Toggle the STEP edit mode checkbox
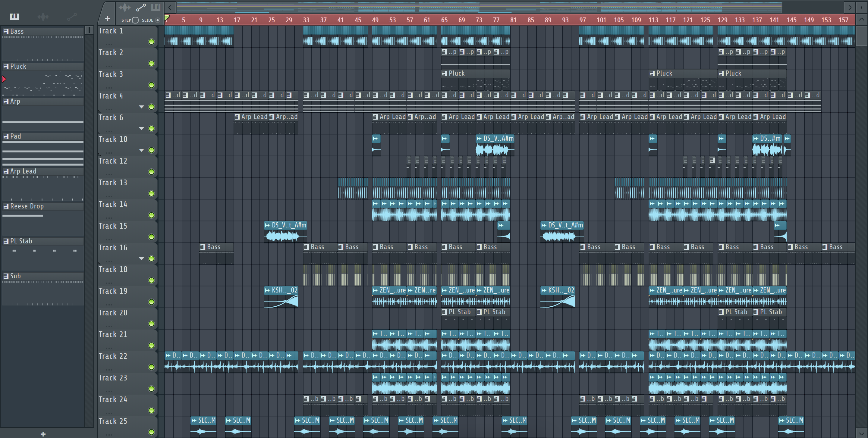 pyautogui.click(x=135, y=20)
